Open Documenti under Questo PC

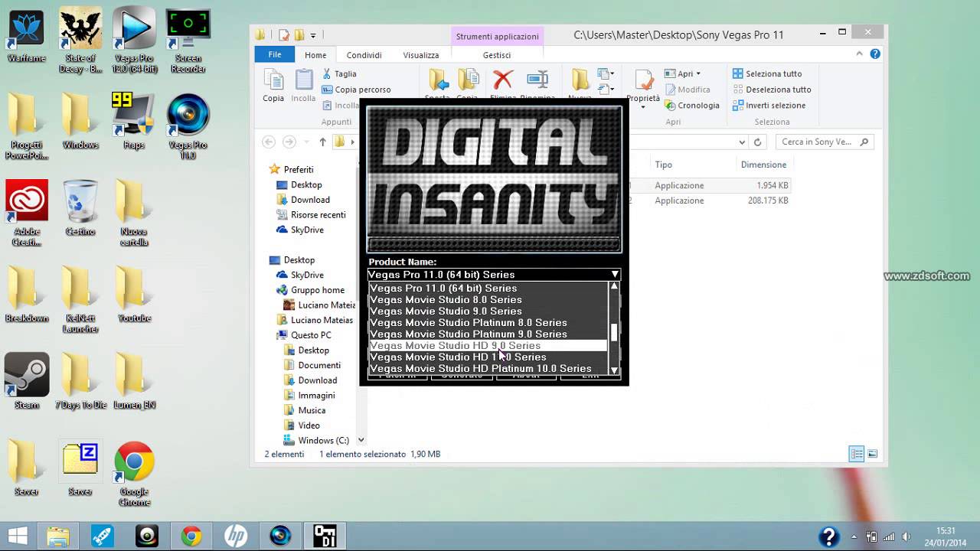(312, 365)
